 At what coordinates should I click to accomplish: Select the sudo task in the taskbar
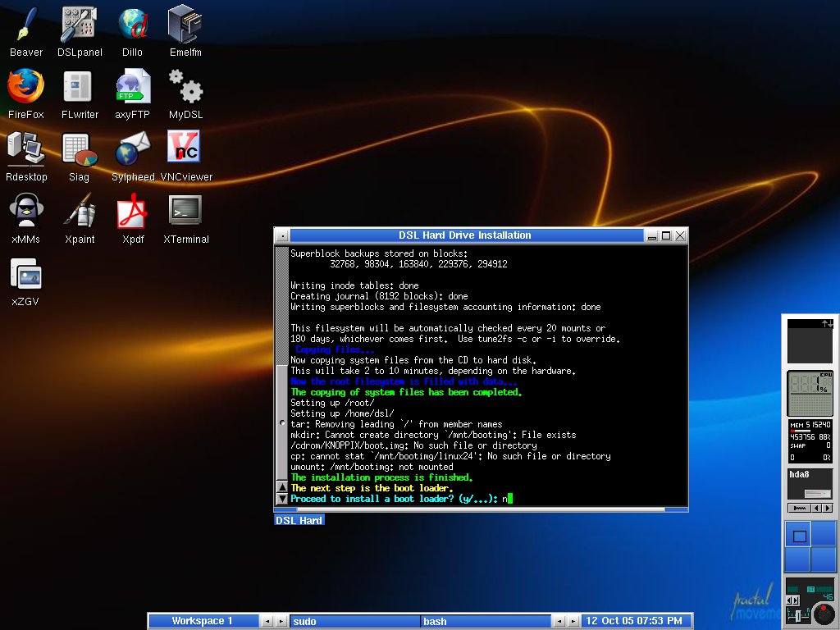pyautogui.click(x=354, y=622)
